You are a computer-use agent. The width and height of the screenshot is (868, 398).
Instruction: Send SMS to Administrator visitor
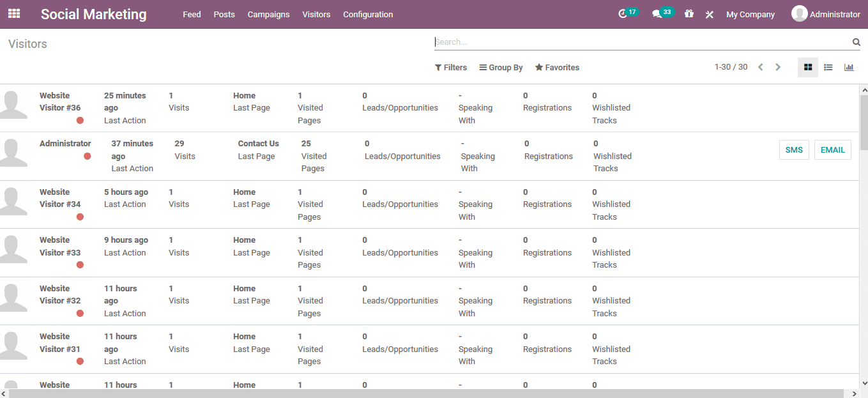coord(794,150)
